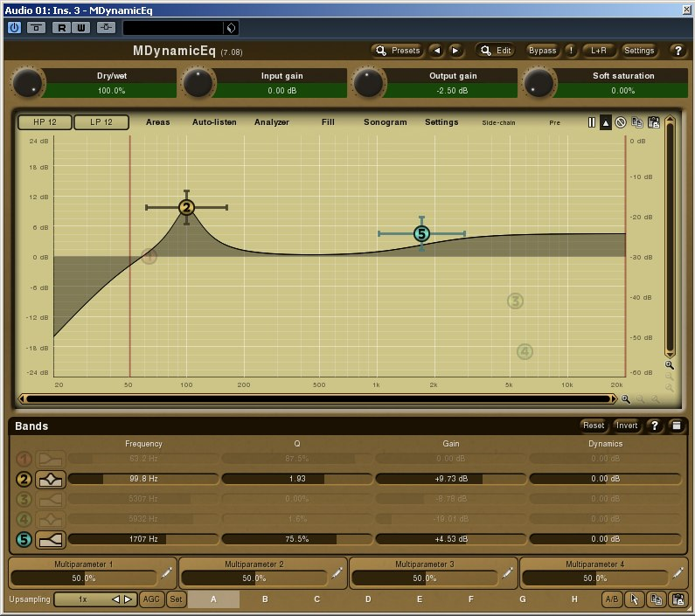Open the Presets browser

coord(398,51)
